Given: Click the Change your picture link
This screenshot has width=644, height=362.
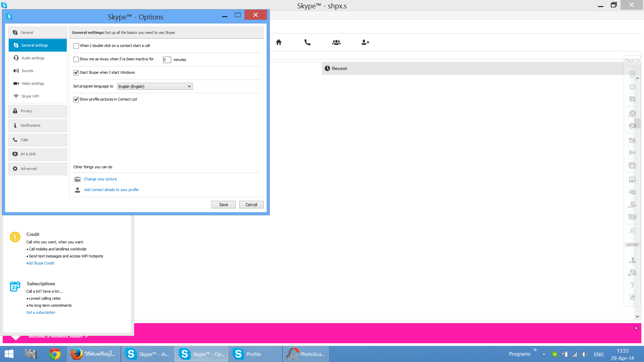Looking at the screenshot, I should pyautogui.click(x=100, y=179).
